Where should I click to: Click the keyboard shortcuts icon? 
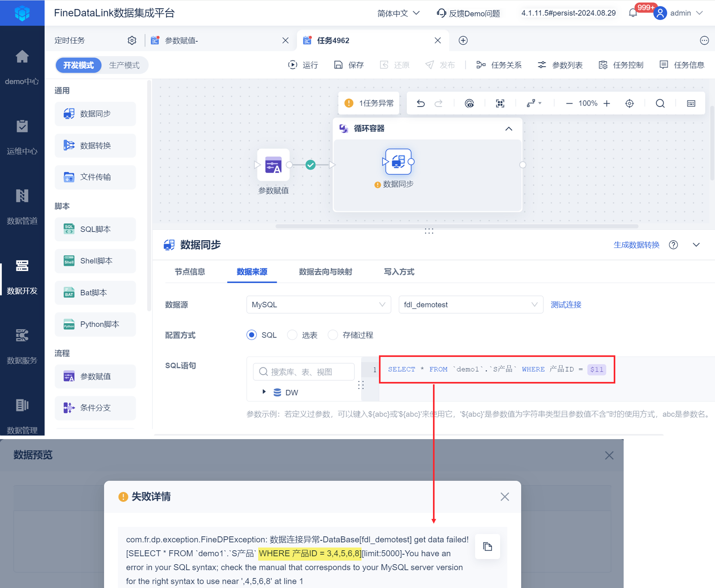point(691,104)
